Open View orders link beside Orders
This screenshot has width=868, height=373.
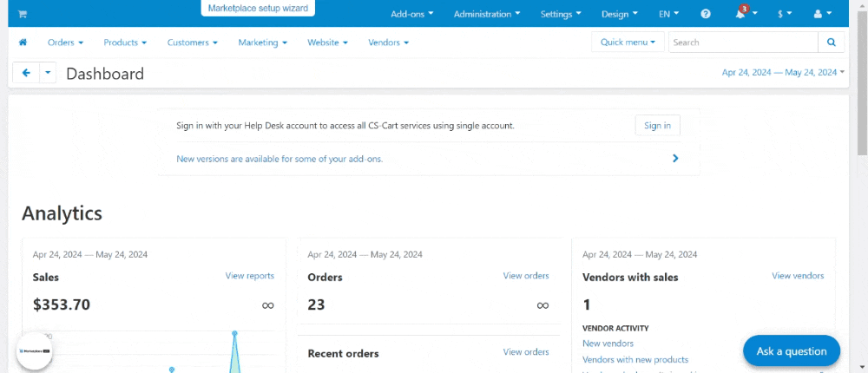526,276
